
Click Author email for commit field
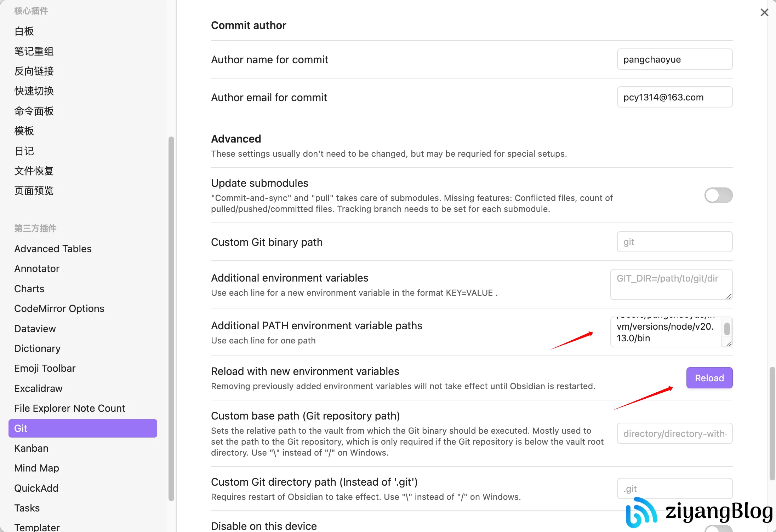point(674,97)
